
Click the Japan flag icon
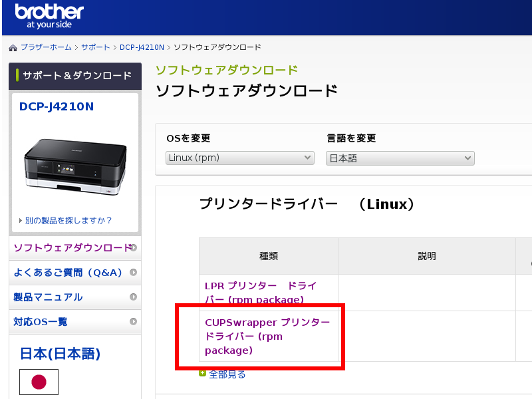click(x=39, y=382)
